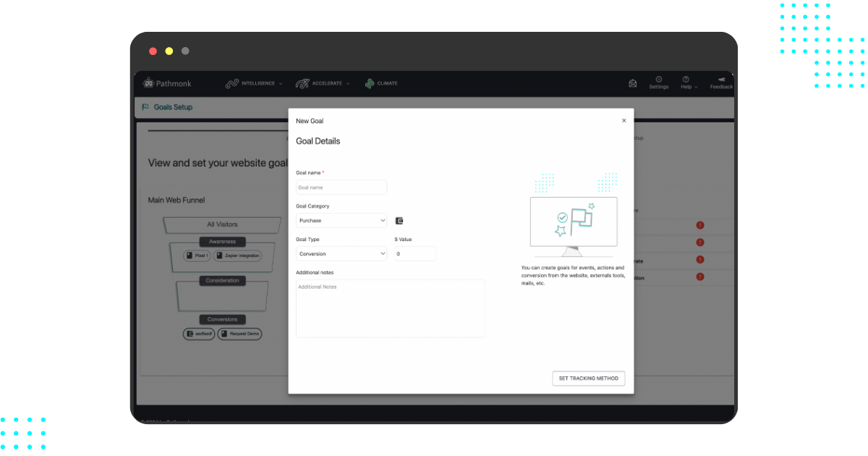The image size is (868, 456).
Task: Click a red alert badge on the right
Action: 699,225
